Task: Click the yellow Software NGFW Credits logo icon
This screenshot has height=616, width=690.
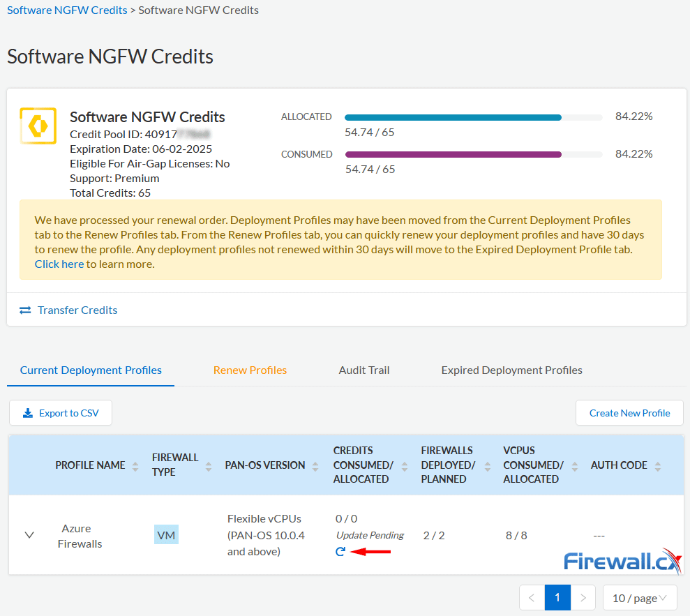Action: coord(38,126)
